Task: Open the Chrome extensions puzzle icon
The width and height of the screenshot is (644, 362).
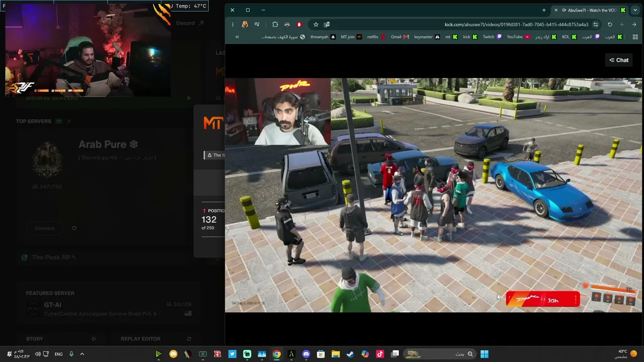Action: [x=275, y=24]
